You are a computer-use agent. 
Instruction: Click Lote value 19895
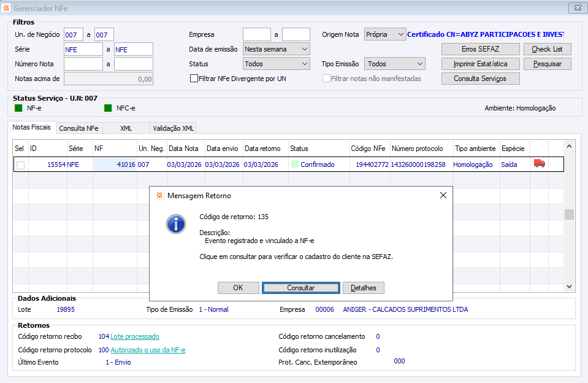click(66, 309)
